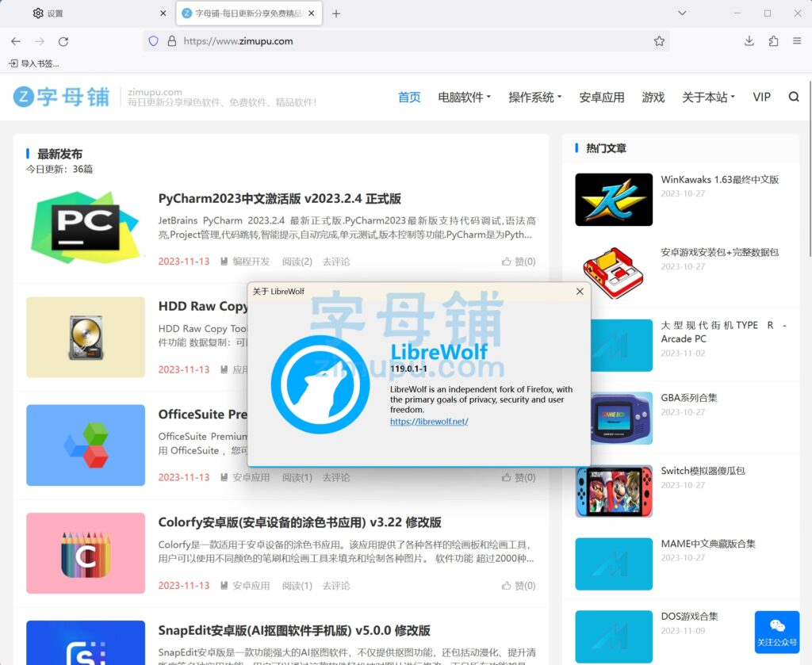
Task: Open the Colorfy安卓版 article title
Action: (x=300, y=522)
